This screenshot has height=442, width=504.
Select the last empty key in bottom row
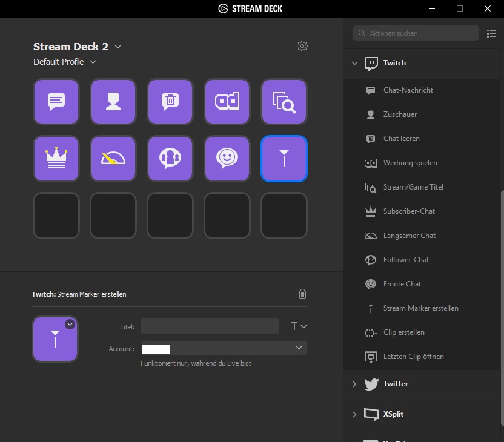click(284, 216)
